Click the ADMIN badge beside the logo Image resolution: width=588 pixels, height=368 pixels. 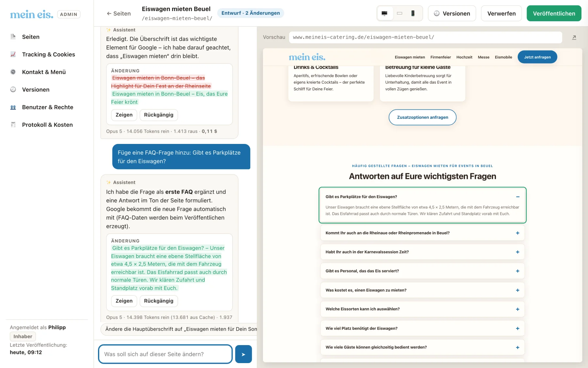tap(69, 14)
